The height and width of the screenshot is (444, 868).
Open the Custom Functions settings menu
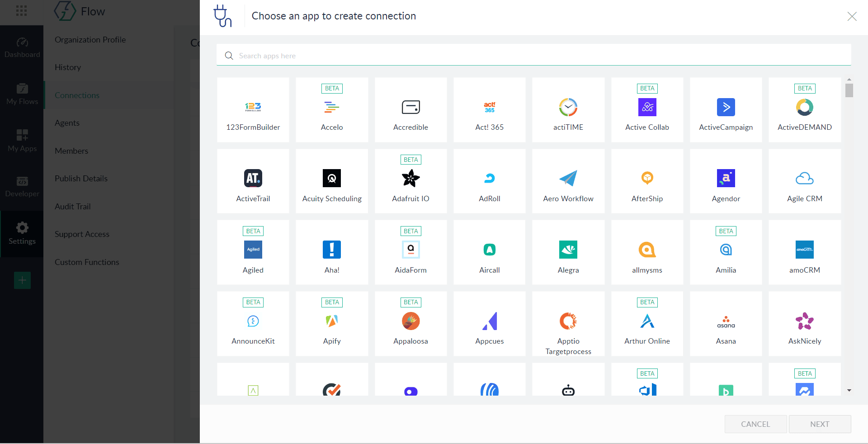(87, 262)
